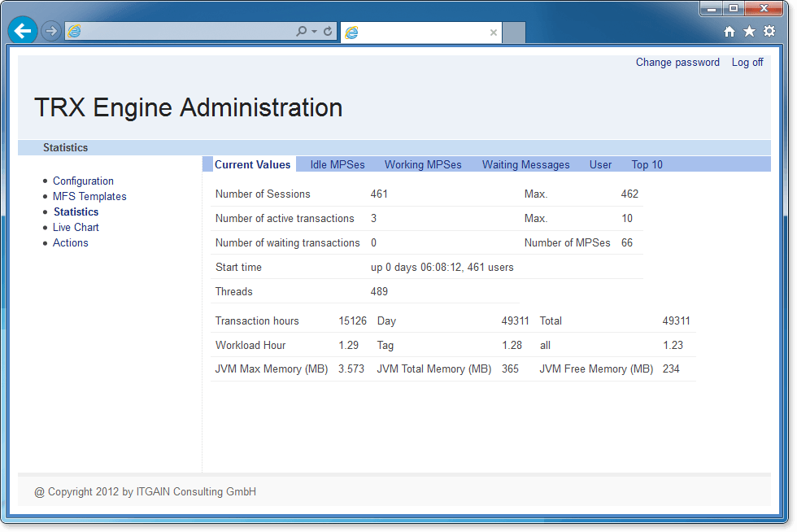Click the Change password link

[677, 62]
